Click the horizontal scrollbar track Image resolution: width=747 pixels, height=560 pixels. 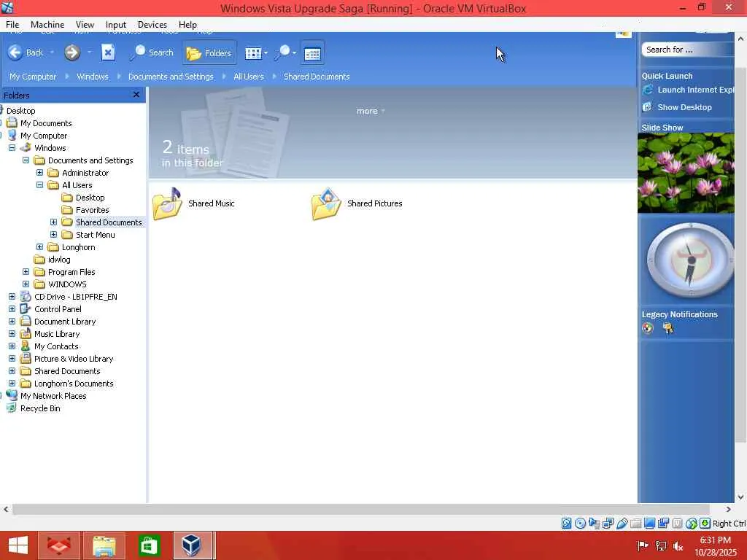(x=360, y=510)
